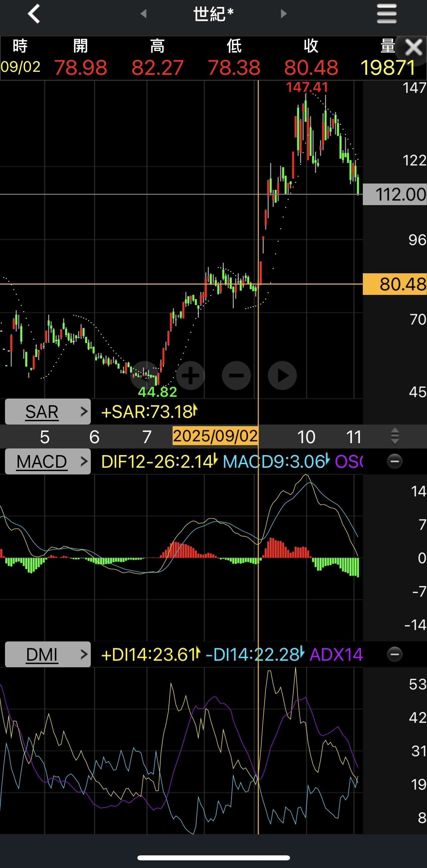Tap the back arrow at top left
427x868 pixels.
tap(34, 14)
